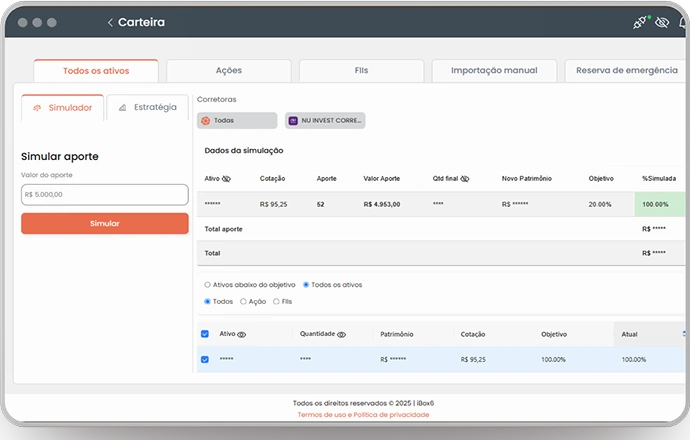Screen dimensions: 690x440
Task: Uncheck the checkbox on the R$ 95,25 asset row
Action: [x=205, y=359]
